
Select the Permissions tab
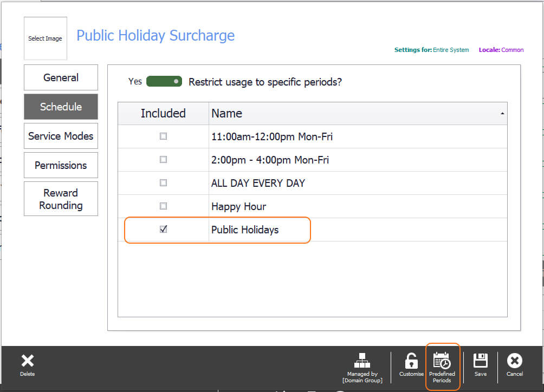click(60, 165)
